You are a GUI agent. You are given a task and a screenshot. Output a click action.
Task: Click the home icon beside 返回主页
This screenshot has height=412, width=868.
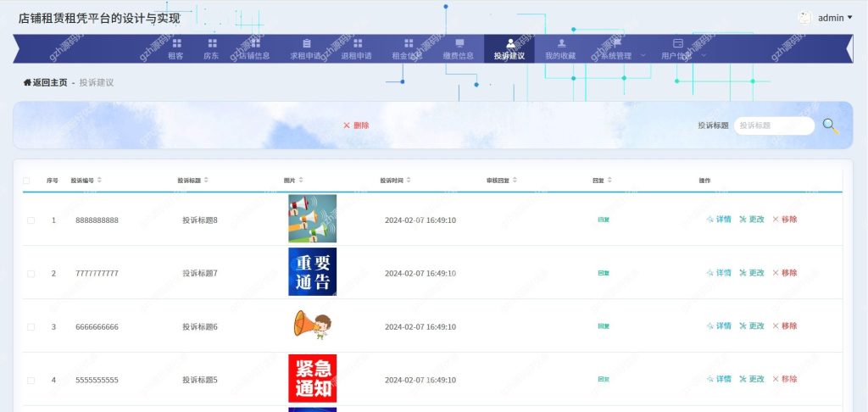27,82
